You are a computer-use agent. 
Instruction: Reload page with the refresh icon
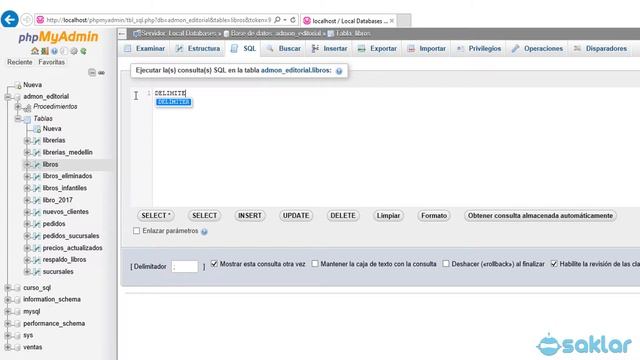[293, 20]
